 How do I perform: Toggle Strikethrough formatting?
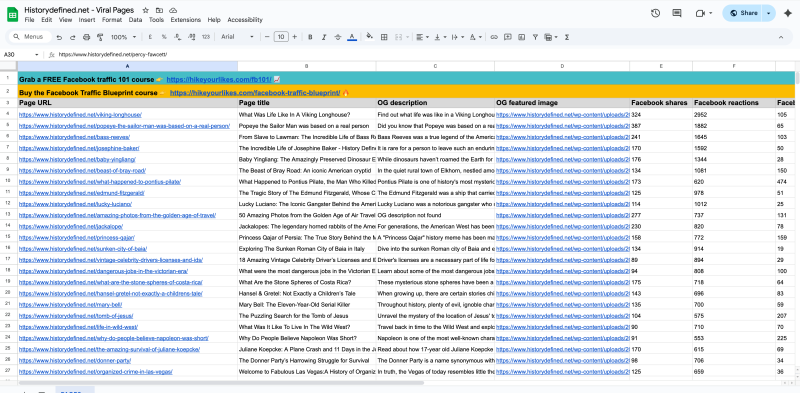pyautogui.click(x=338, y=37)
